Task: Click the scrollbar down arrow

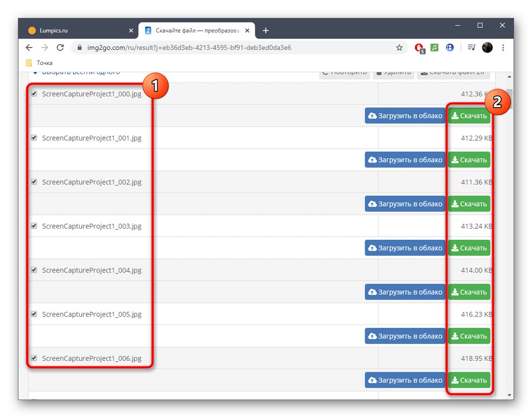Action: coord(509,395)
